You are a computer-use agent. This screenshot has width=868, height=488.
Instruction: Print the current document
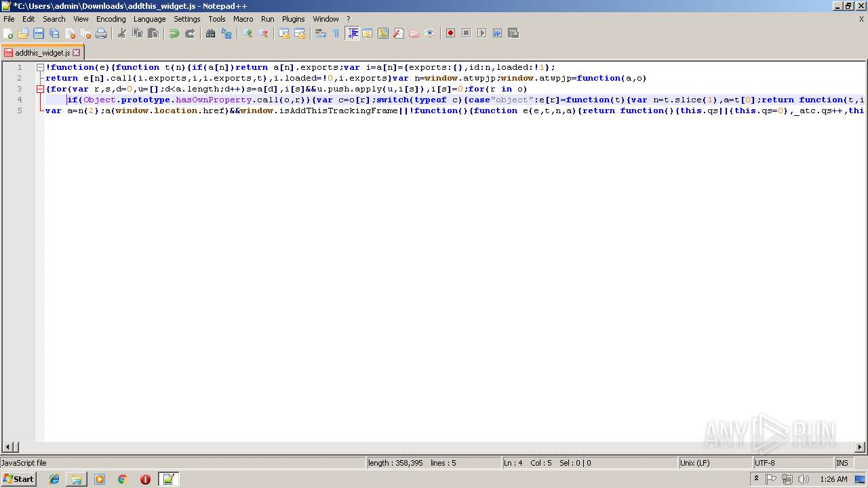pyautogui.click(x=101, y=33)
